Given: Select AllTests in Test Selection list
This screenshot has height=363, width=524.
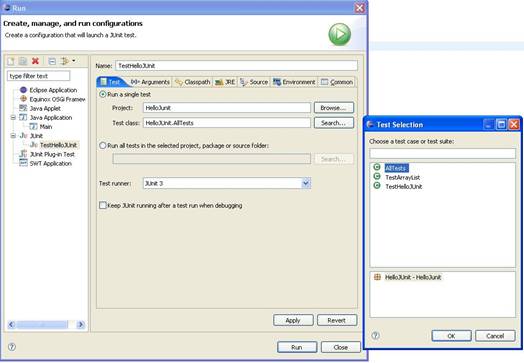Looking at the screenshot, I should click(396, 168).
